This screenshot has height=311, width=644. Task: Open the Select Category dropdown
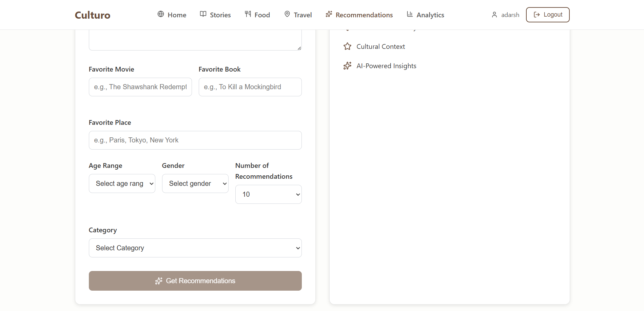pyautogui.click(x=195, y=248)
